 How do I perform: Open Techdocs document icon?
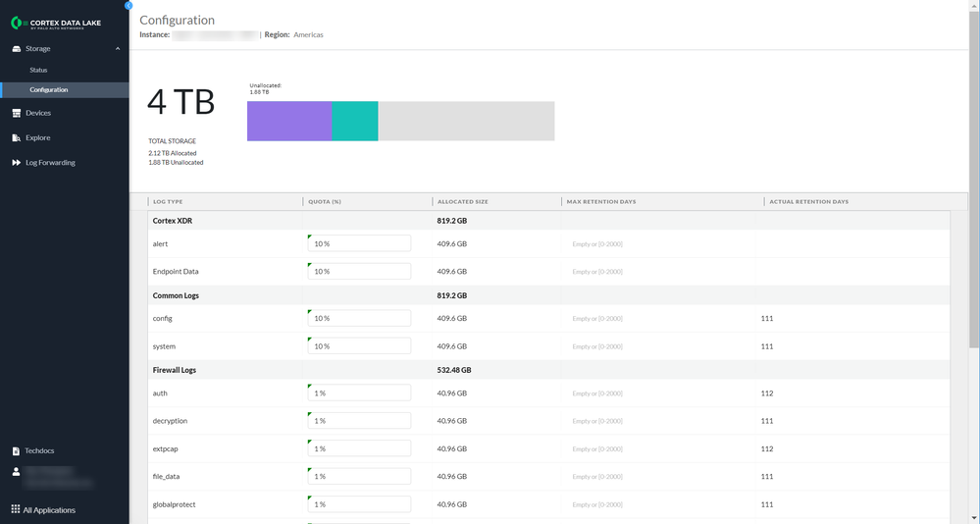(x=16, y=450)
